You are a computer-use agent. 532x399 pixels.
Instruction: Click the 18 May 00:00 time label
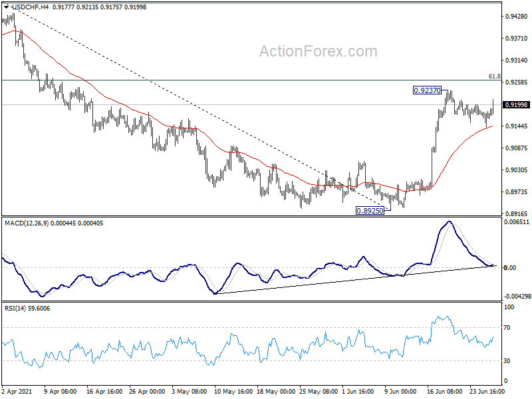276,392
